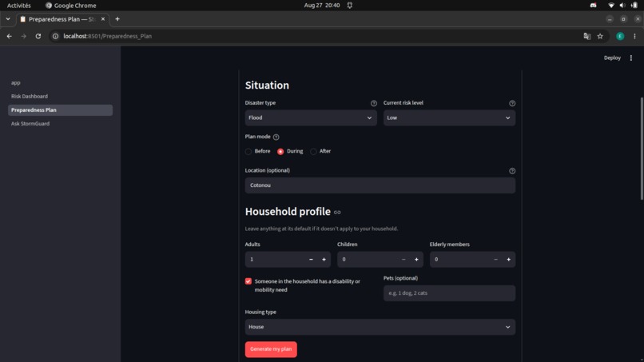This screenshot has height=362, width=644.
Task: Select the During plan mode
Action: (290, 151)
